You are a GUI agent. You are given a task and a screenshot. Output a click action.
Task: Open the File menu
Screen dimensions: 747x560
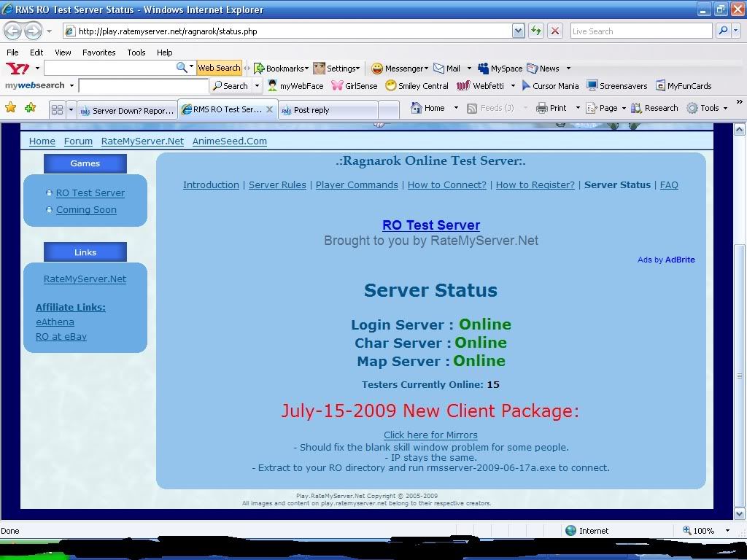13,52
